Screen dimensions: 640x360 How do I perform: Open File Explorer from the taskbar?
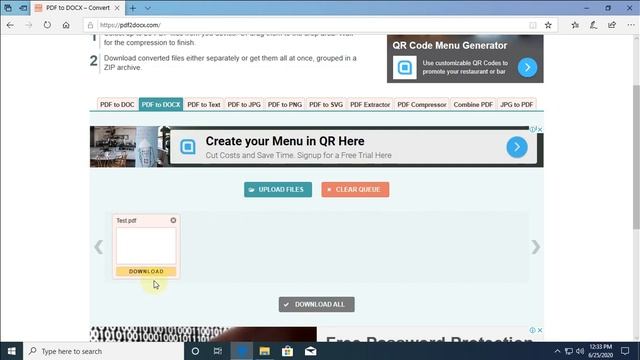264,351
